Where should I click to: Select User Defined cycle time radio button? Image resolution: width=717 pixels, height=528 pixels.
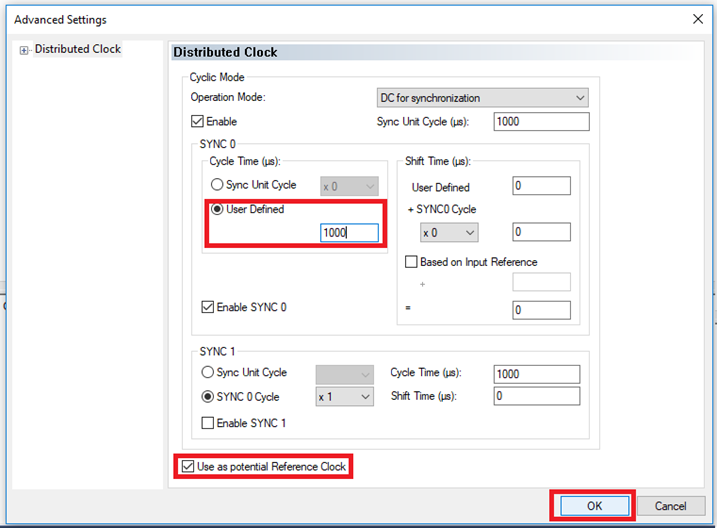[217, 210]
